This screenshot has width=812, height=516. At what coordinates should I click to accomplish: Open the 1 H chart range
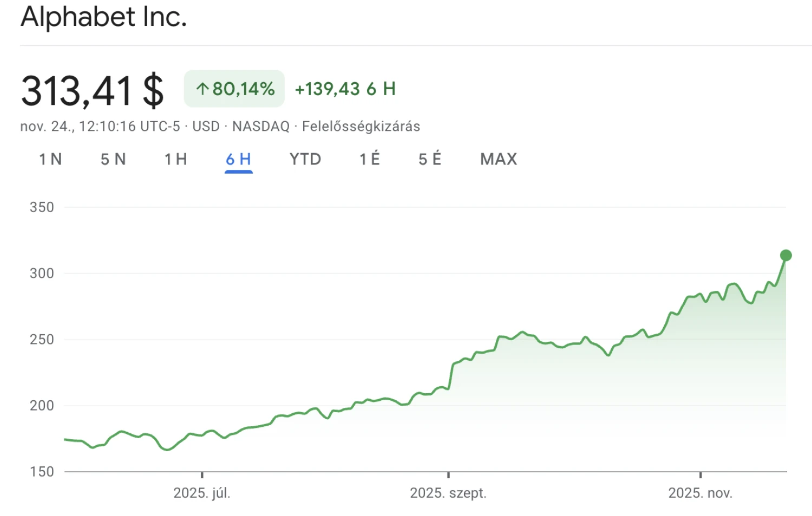(176, 159)
